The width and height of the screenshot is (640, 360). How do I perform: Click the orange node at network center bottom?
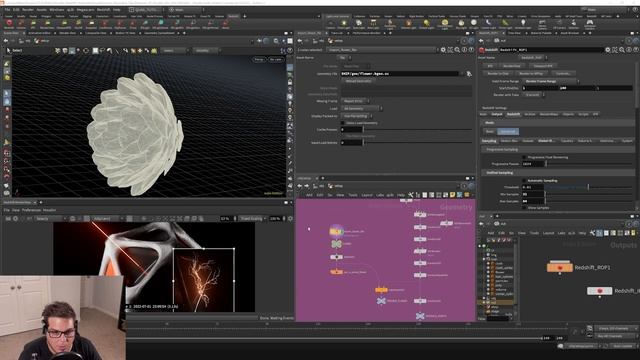(x=381, y=290)
